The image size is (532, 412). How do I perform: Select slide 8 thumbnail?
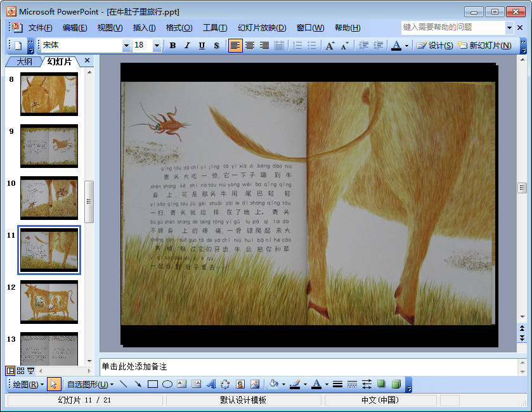(x=49, y=94)
